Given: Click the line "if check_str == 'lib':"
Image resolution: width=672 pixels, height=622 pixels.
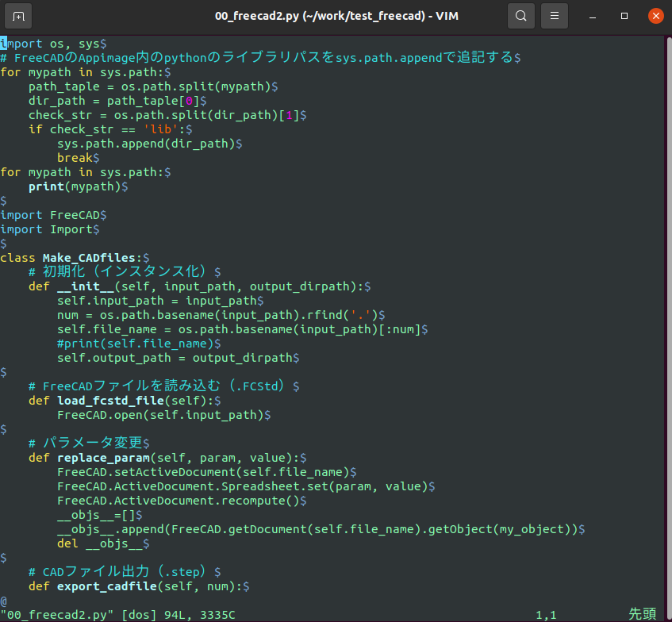Looking at the screenshot, I should tap(110, 129).
